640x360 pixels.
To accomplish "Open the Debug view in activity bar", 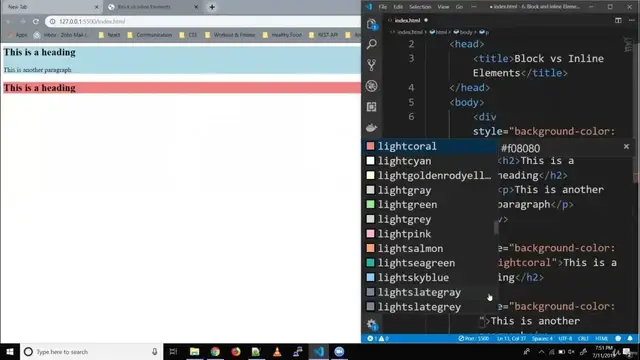I will pyautogui.click(x=371, y=86).
